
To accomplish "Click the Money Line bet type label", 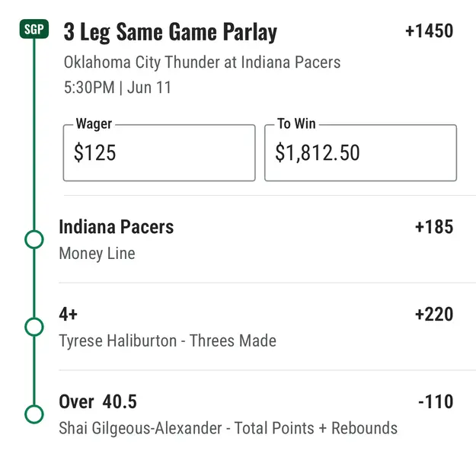I will pyautogui.click(x=97, y=253).
